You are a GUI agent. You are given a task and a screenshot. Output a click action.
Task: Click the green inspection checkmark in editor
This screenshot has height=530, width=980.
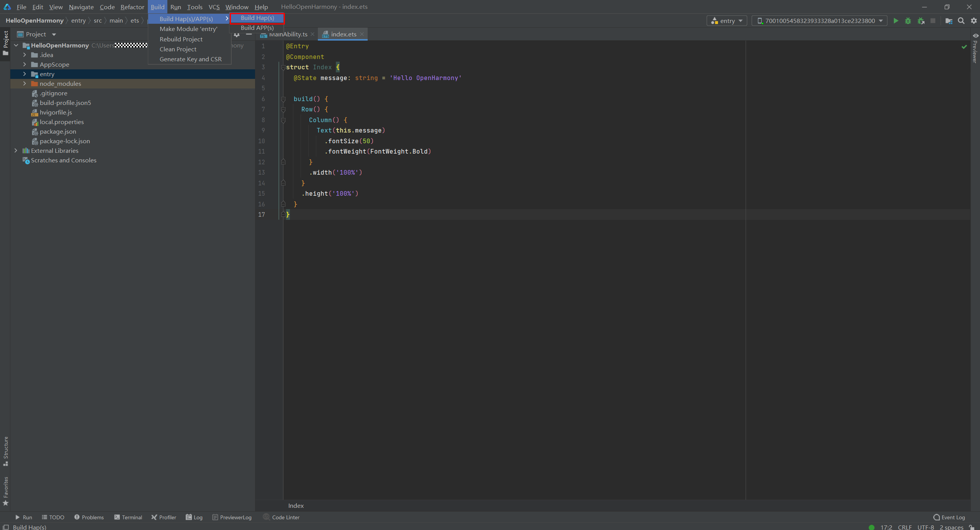[964, 47]
